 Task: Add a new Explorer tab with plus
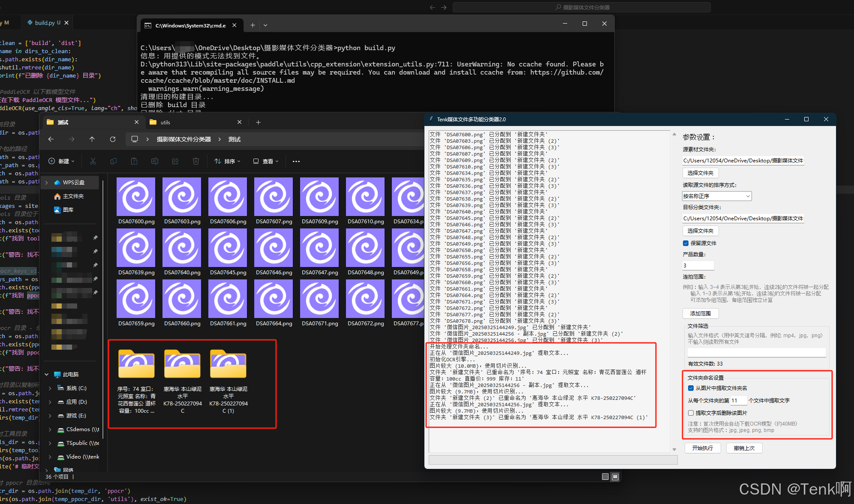258,123
